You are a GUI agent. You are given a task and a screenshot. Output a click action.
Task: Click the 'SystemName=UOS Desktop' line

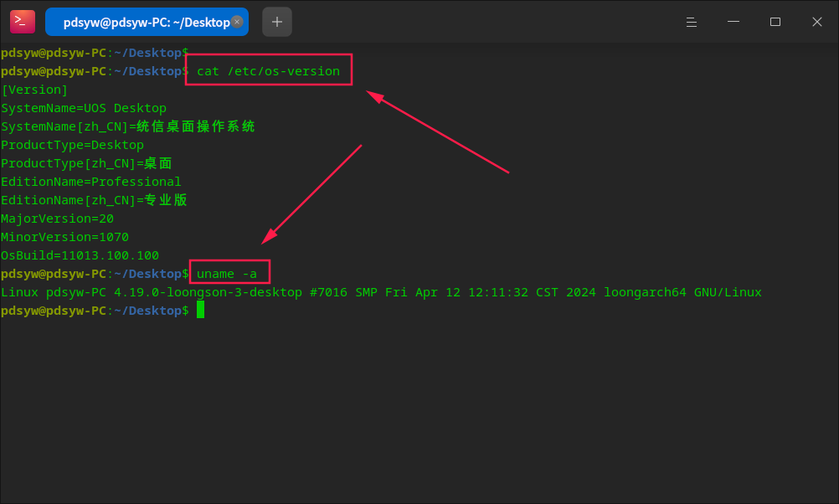tap(84, 108)
